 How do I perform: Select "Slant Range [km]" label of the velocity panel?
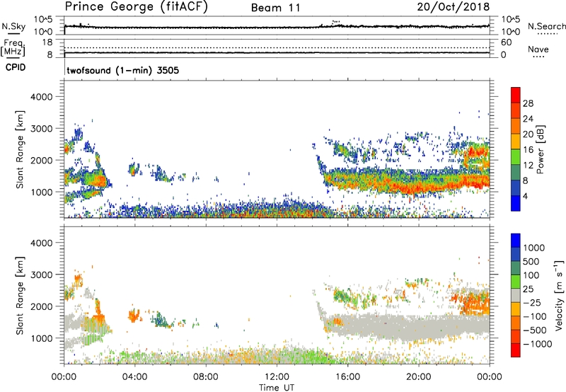click(20, 296)
